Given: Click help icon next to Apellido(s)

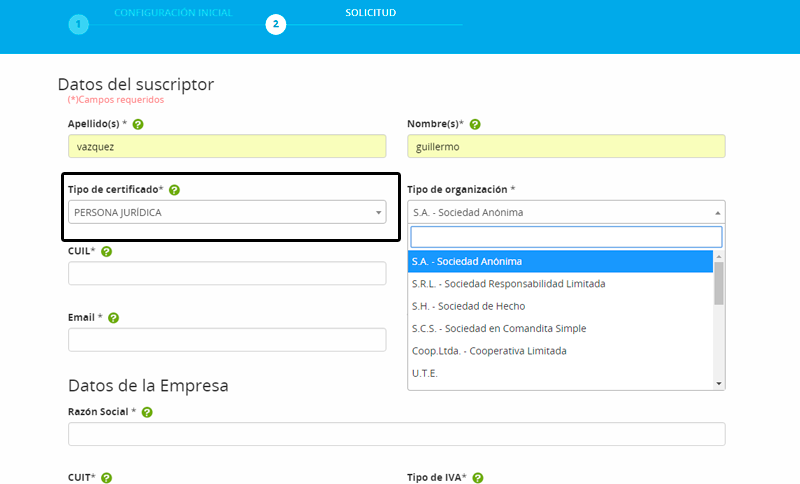Looking at the screenshot, I should pyautogui.click(x=138, y=125).
